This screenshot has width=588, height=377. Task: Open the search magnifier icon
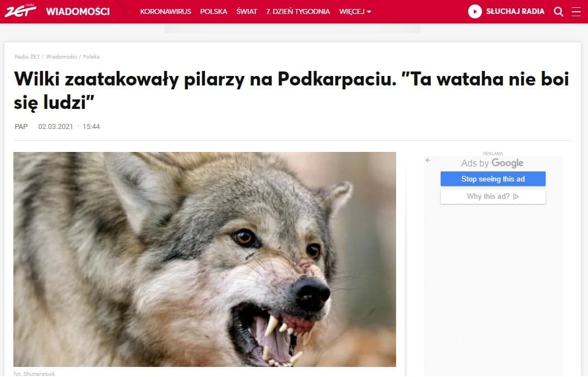point(558,12)
